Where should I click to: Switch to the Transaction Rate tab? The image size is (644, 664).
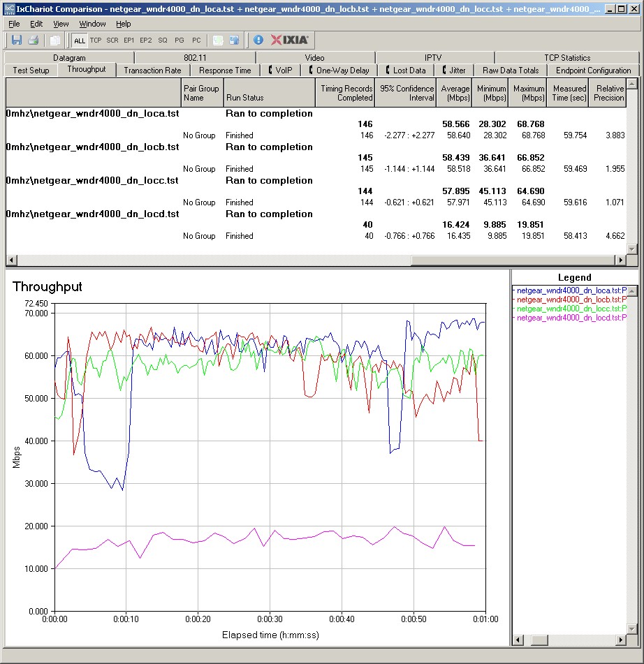(152, 71)
